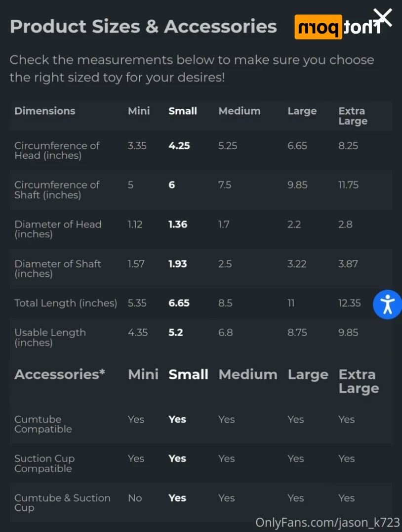The height and width of the screenshot is (532, 402).
Task: Click the Medium diameter of shaft 2.5
Action: (x=225, y=264)
